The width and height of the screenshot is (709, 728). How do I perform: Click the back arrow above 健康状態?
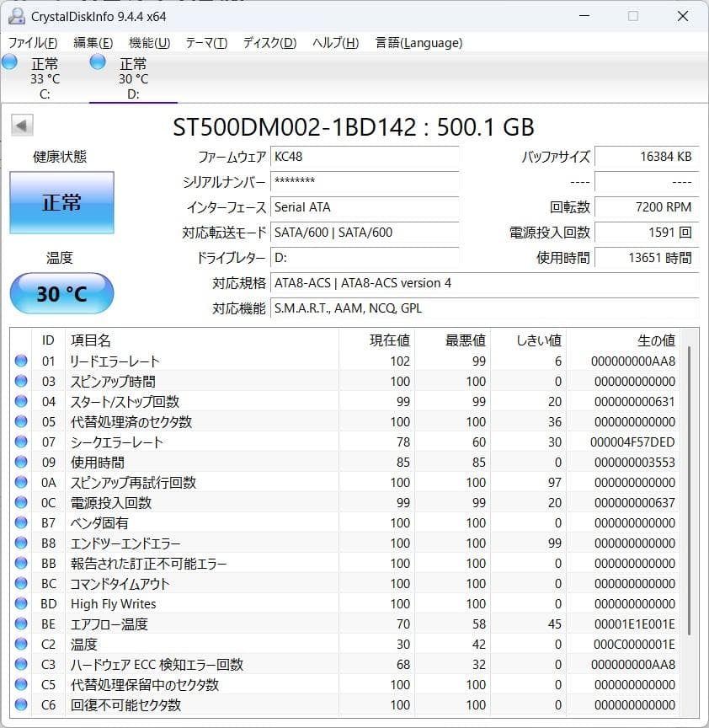20,125
